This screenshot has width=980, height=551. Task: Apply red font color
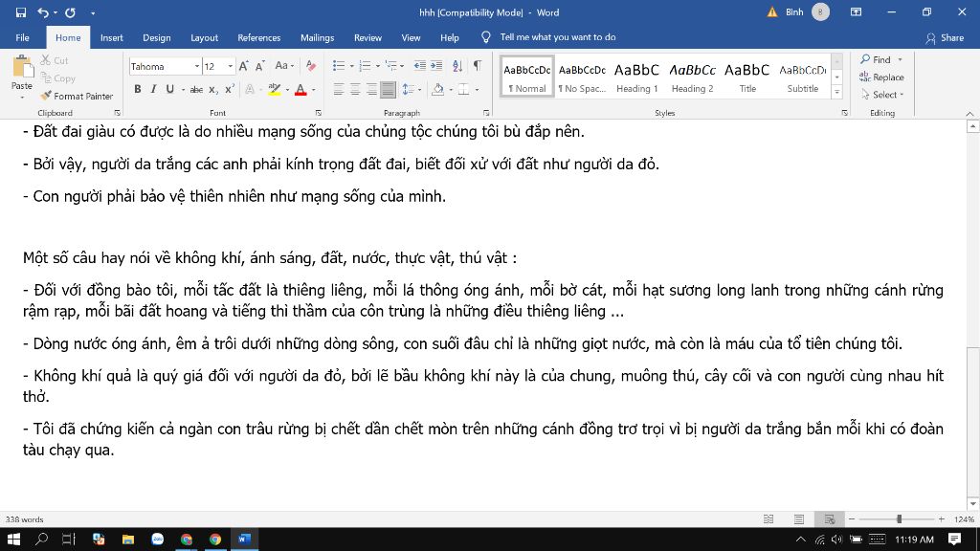[301, 90]
